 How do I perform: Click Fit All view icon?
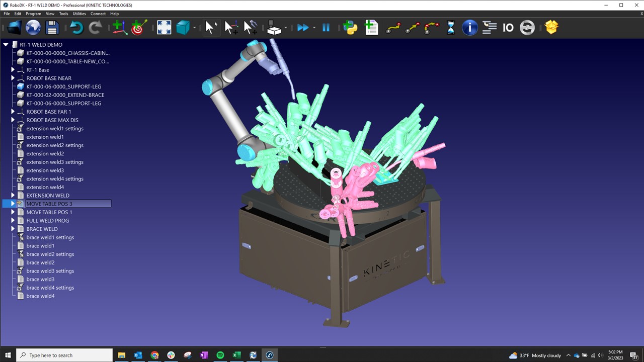164,28
